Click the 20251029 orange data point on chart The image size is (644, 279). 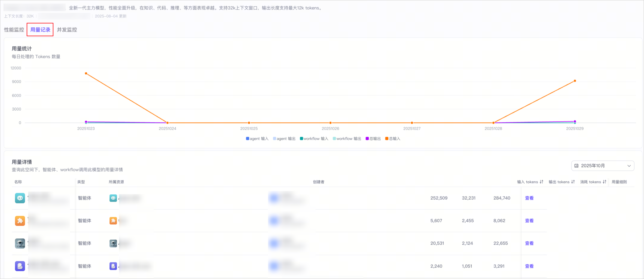pyautogui.click(x=575, y=81)
